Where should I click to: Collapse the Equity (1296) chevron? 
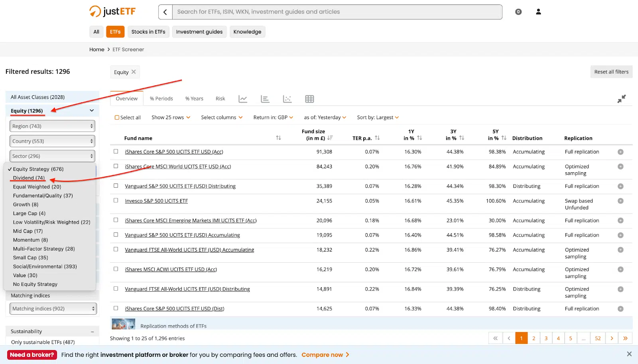(x=92, y=110)
